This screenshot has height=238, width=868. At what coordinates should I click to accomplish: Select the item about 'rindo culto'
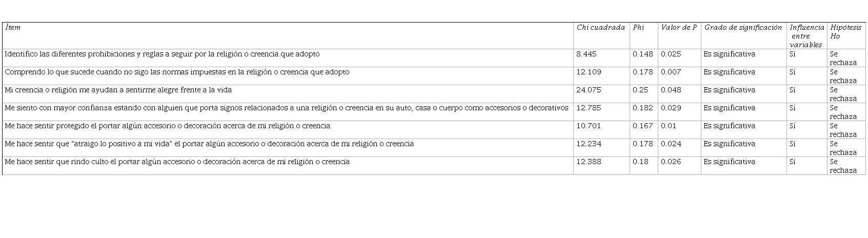coord(177,162)
